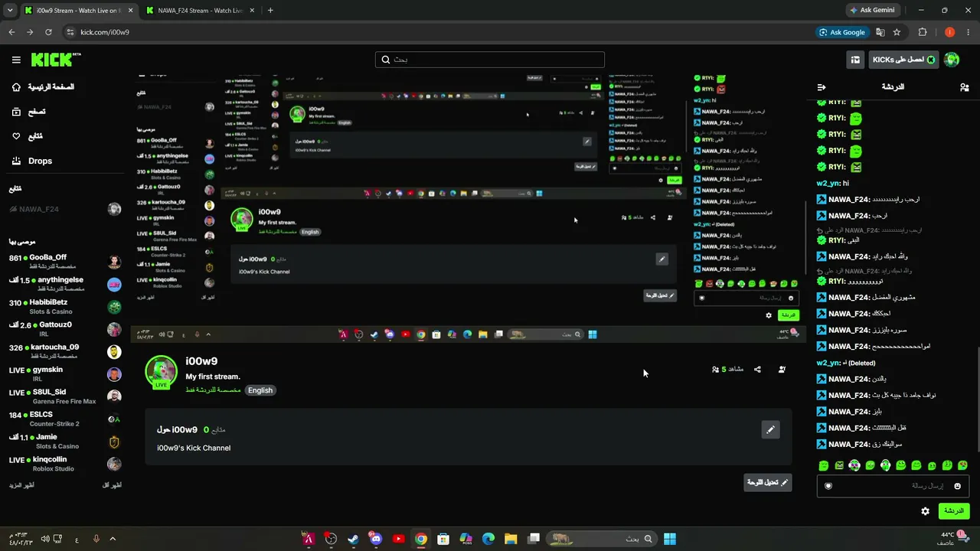Image resolution: width=980 pixels, height=551 pixels.
Task: Open Discord from the taskbar
Action: click(x=375, y=539)
